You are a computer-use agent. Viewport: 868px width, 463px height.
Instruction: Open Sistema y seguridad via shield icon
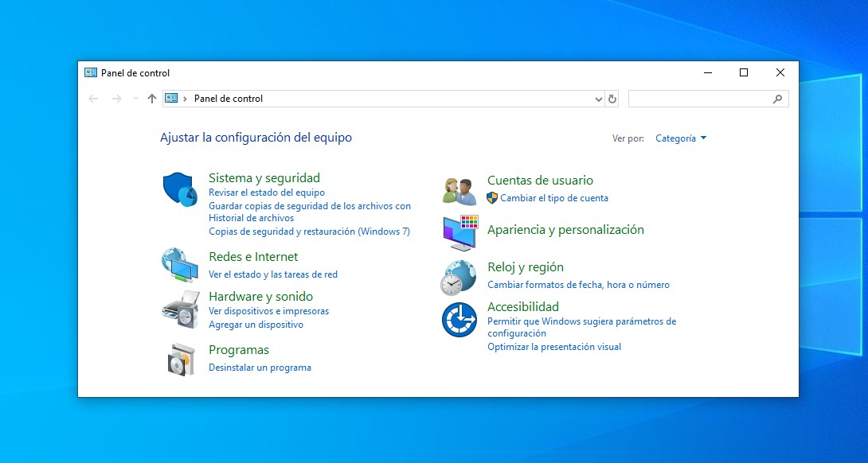[180, 189]
